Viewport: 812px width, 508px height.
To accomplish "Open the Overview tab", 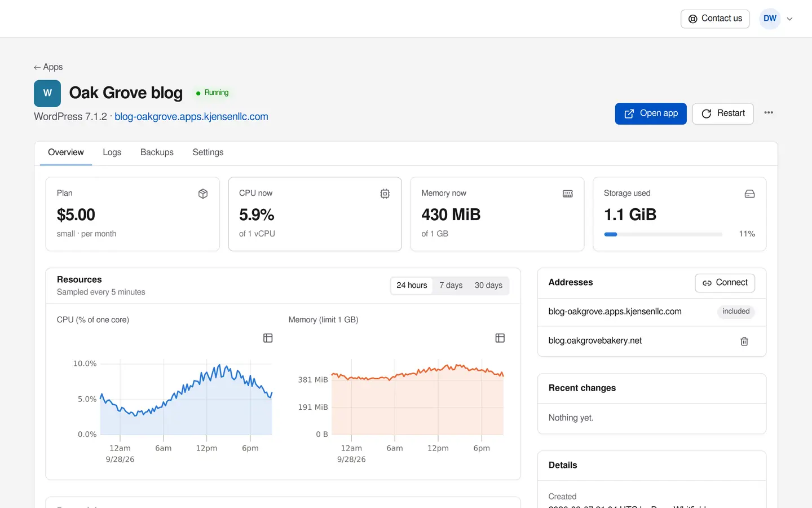I will point(66,152).
